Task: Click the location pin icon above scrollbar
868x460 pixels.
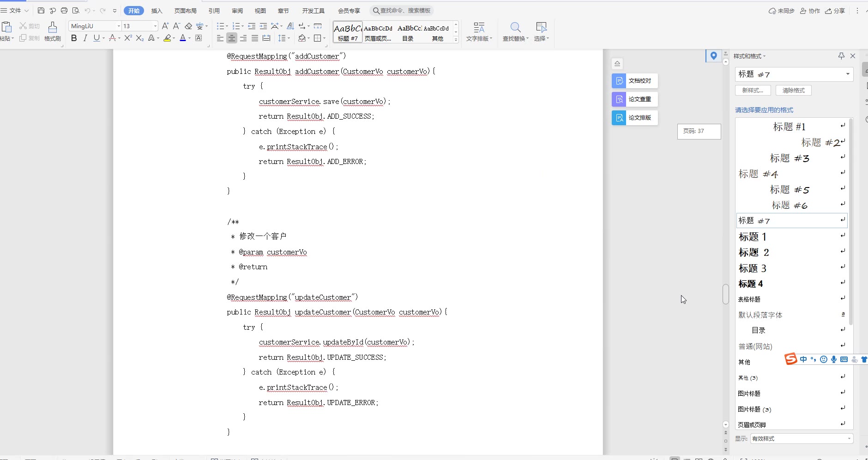Action: (x=714, y=56)
